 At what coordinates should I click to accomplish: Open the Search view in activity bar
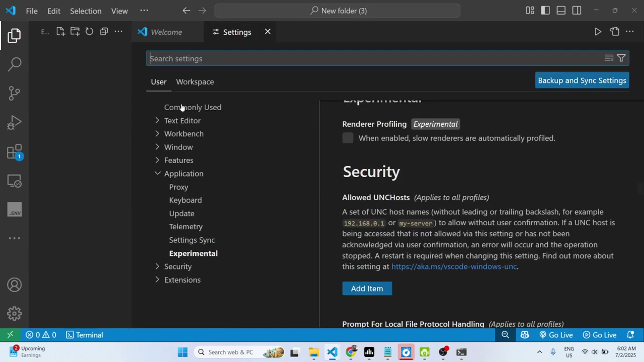pos(14,64)
